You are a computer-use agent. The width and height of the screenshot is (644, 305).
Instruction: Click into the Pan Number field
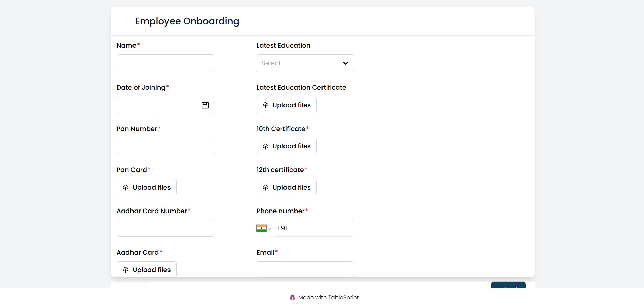click(x=165, y=146)
